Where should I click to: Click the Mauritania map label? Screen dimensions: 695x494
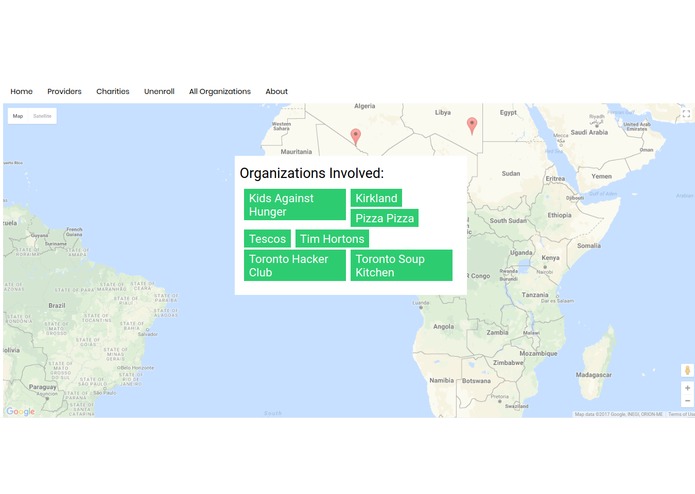click(296, 152)
